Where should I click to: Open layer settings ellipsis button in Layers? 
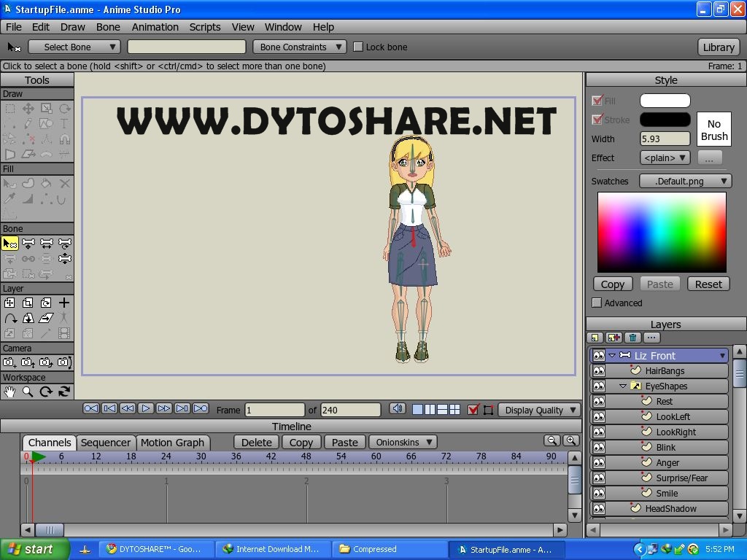click(651, 338)
